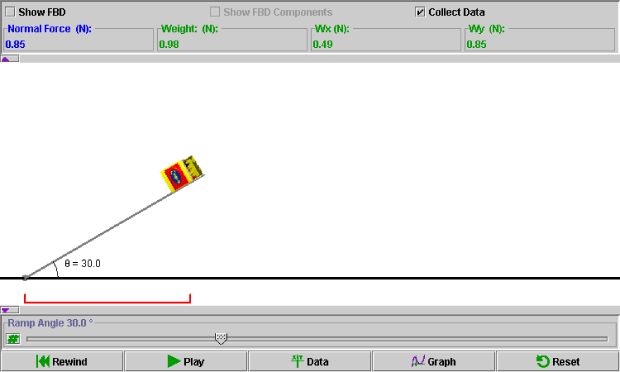Click the green number-entry icon beside slider
620x372 pixels.
tap(13, 339)
